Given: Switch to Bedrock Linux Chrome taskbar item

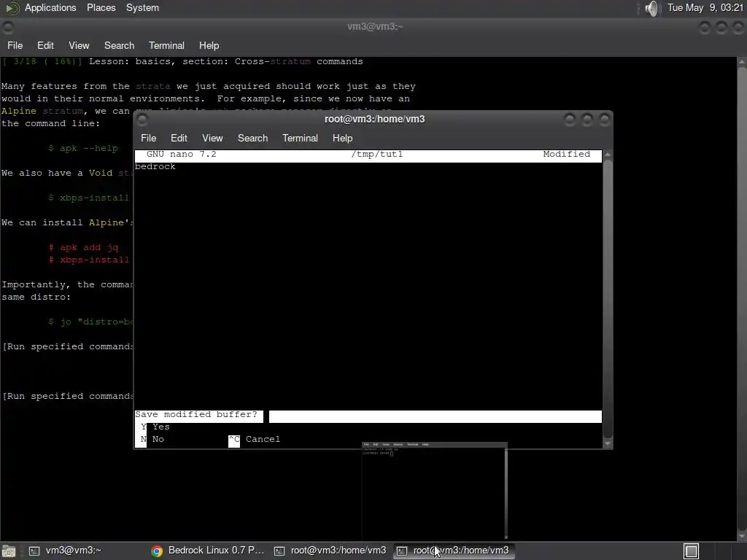Looking at the screenshot, I should tap(208, 551).
